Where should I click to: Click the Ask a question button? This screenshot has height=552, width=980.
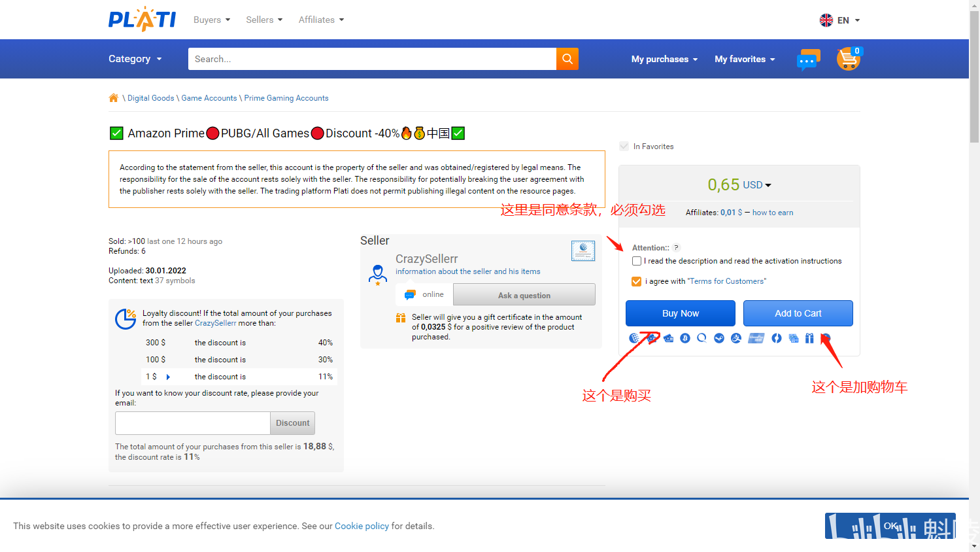point(524,295)
